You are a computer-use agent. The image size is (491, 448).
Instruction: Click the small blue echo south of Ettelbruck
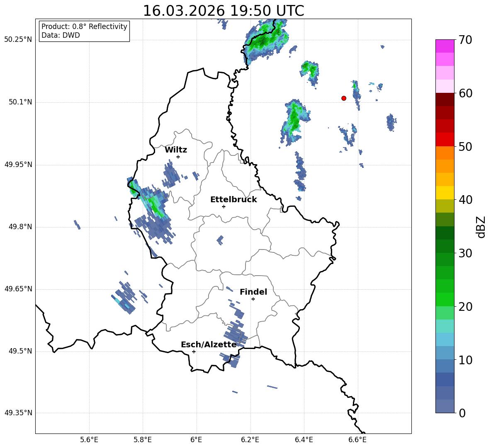tap(220, 240)
